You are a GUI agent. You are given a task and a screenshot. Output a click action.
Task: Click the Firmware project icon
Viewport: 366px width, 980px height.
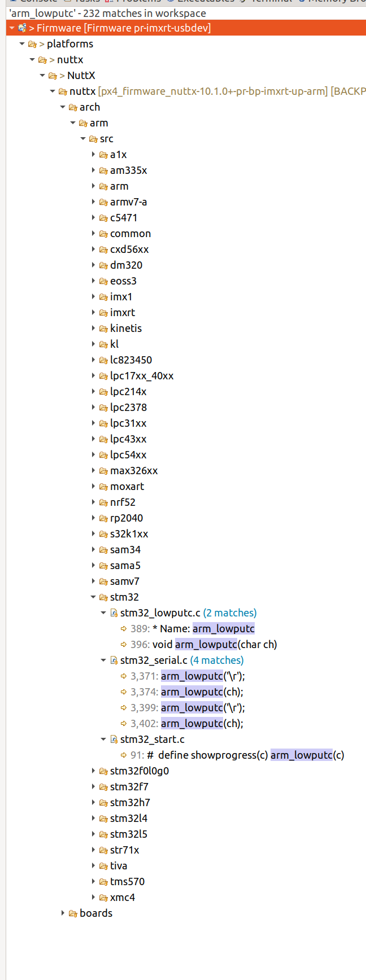(x=23, y=28)
